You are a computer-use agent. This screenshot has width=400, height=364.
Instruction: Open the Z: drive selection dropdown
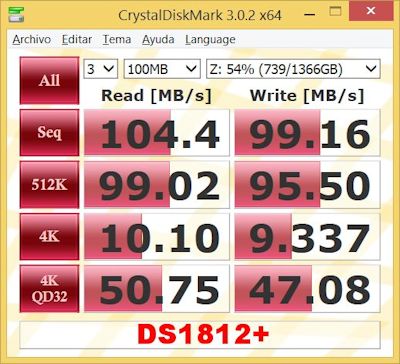tap(293, 69)
